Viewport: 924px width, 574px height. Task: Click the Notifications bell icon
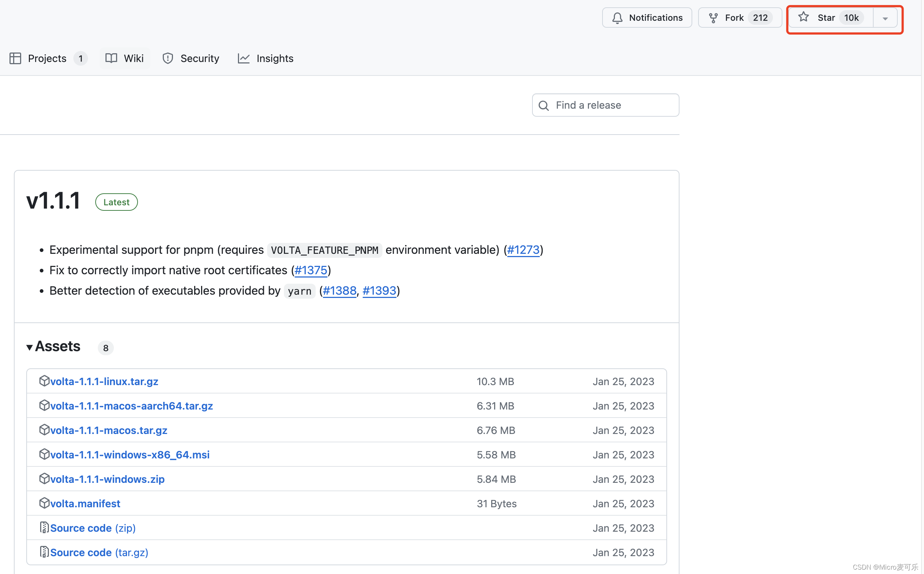[x=617, y=18]
